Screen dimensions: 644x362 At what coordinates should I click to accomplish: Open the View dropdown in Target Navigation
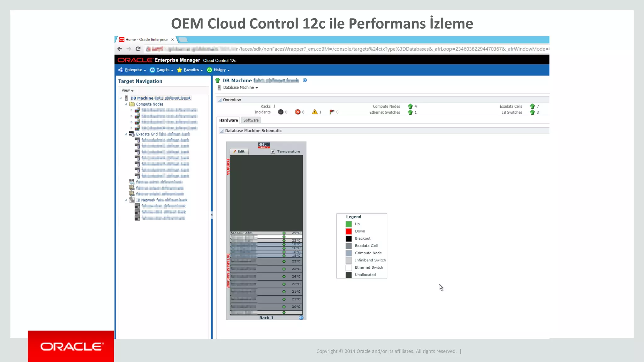click(x=127, y=90)
